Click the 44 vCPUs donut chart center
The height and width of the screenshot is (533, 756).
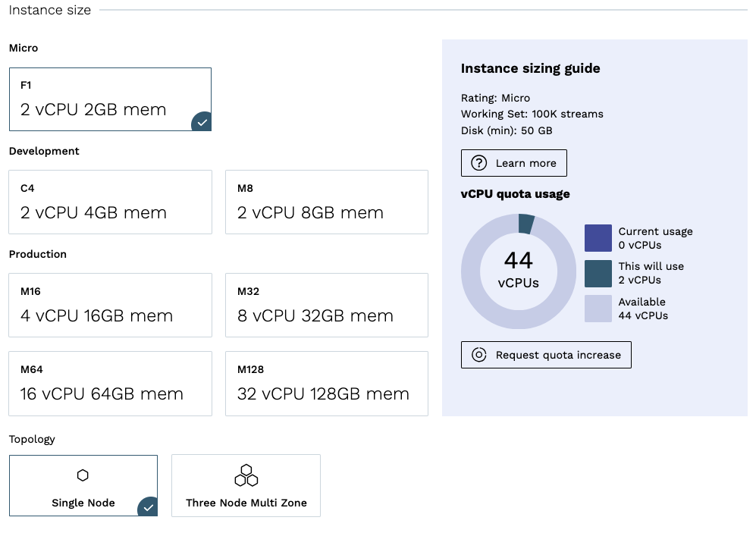(x=519, y=271)
